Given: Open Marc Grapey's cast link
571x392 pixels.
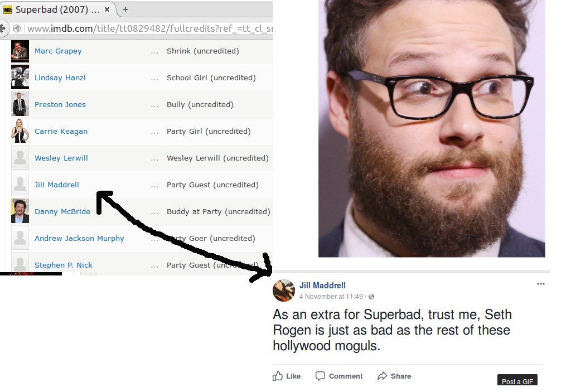Looking at the screenshot, I should click(58, 51).
